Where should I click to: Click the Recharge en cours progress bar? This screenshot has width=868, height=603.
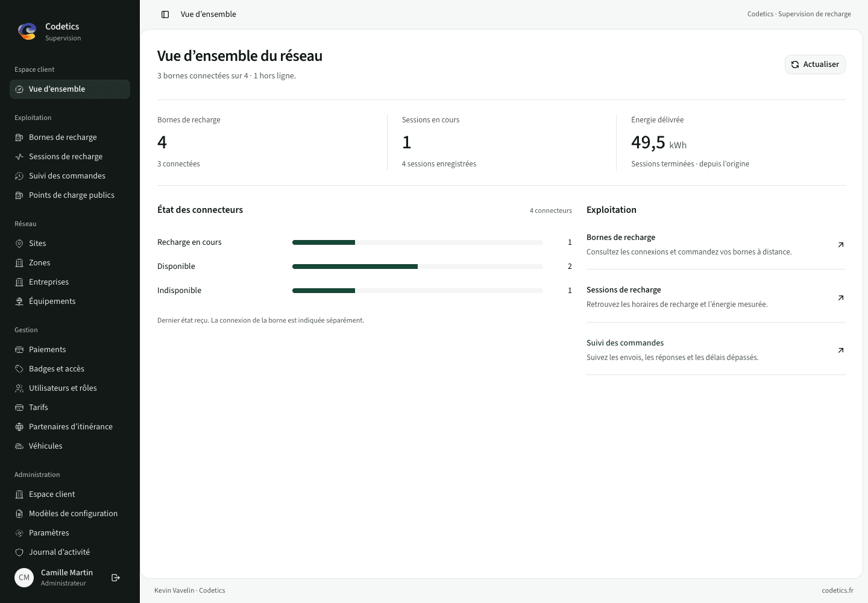pyautogui.click(x=418, y=242)
